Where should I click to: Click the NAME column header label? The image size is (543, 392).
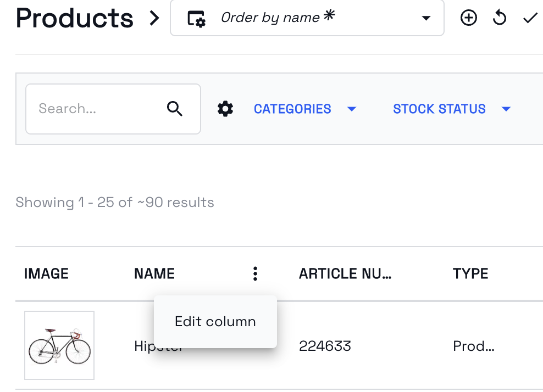154,273
